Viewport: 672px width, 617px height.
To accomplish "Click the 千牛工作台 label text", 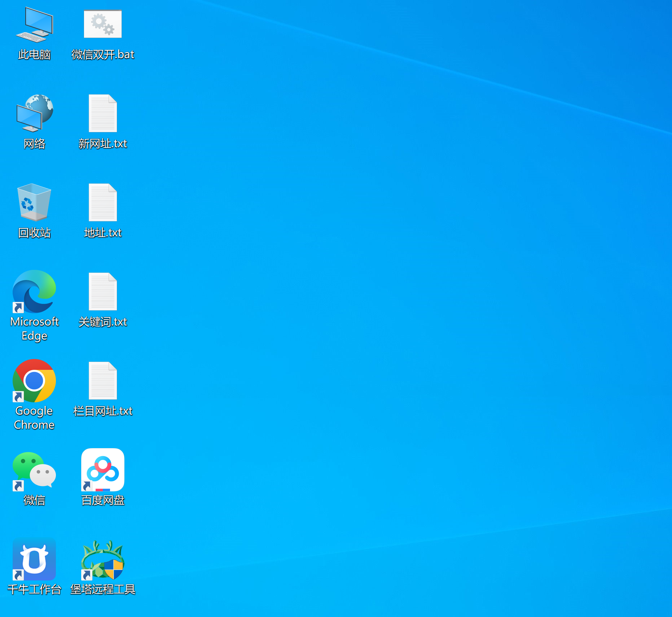I will click(34, 589).
